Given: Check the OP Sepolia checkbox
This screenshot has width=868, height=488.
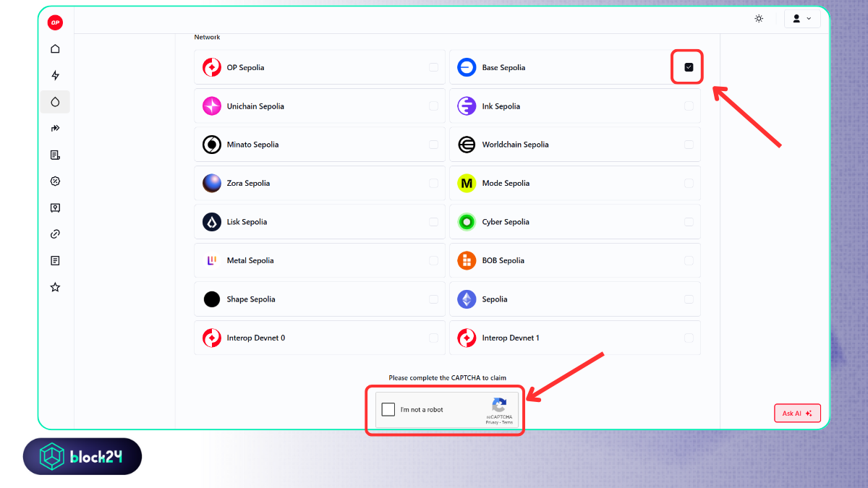Looking at the screenshot, I should pos(433,67).
